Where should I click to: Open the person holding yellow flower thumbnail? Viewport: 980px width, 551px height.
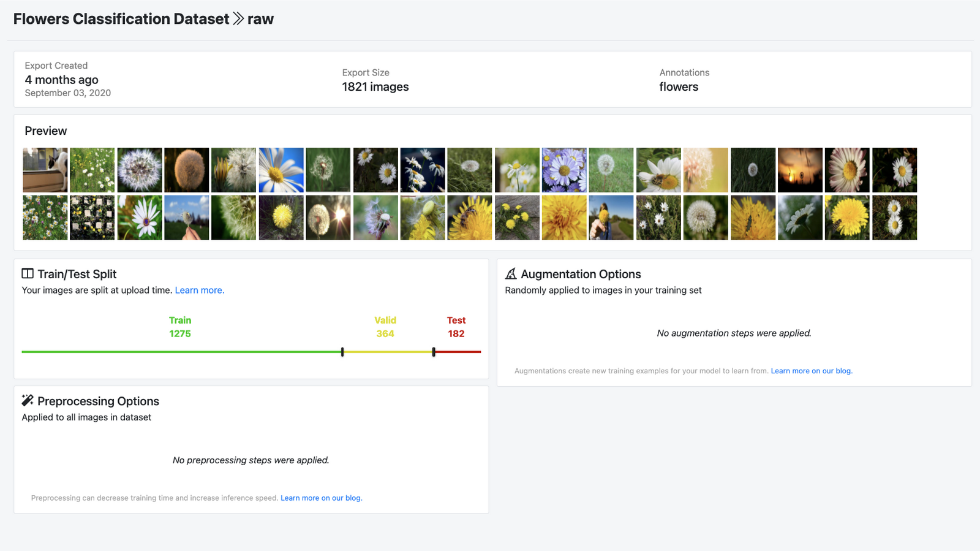[x=611, y=218]
